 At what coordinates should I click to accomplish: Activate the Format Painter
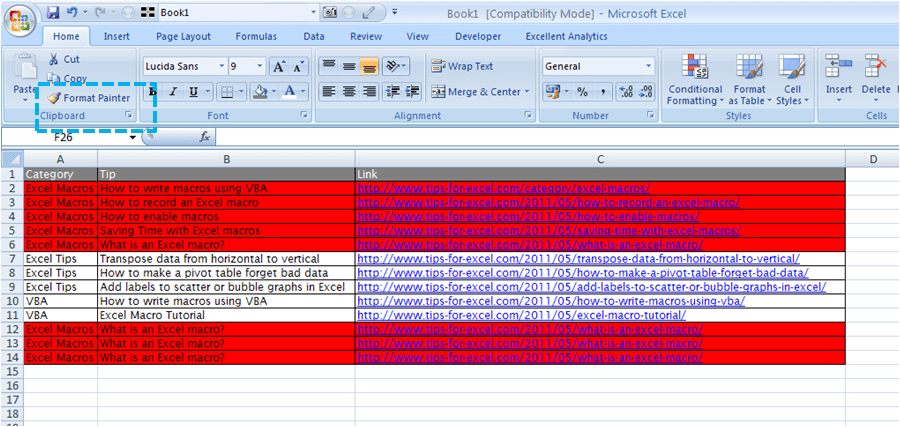pyautogui.click(x=89, y=98)
